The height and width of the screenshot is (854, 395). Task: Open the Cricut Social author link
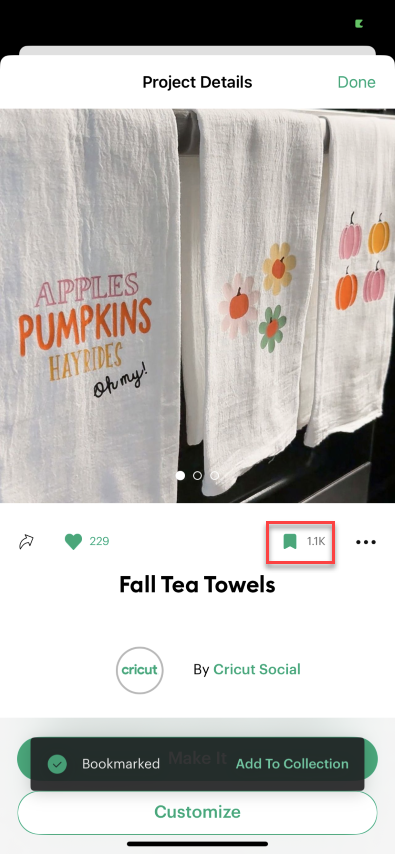[x=257, y=669]
